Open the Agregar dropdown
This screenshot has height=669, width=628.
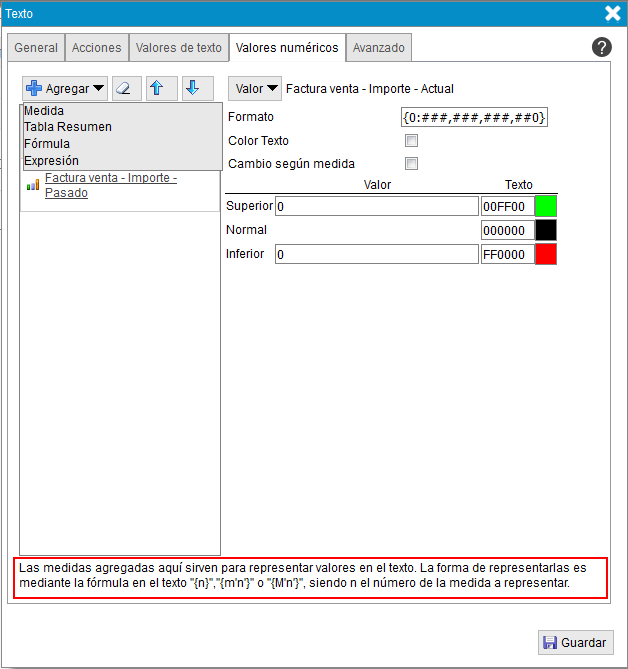point(65,88)
